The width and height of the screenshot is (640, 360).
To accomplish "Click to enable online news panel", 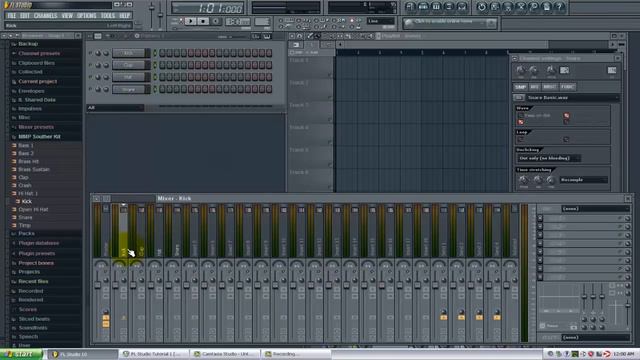I will (449, 23).
